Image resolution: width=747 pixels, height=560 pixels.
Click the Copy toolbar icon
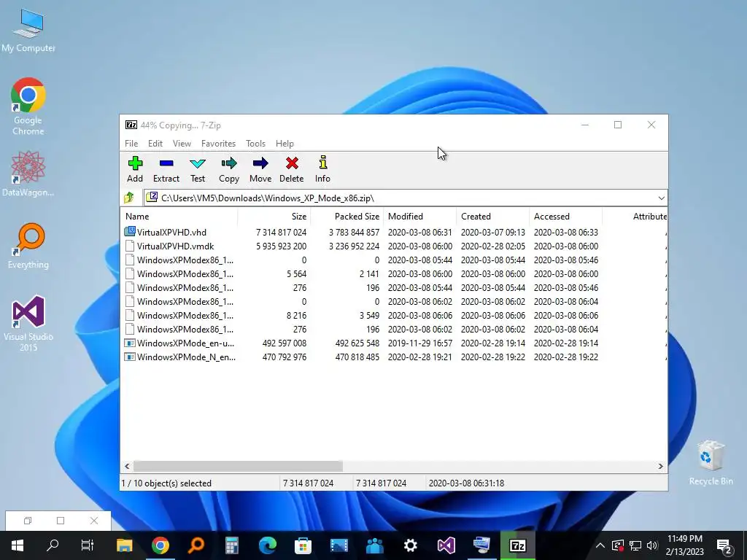228,169
